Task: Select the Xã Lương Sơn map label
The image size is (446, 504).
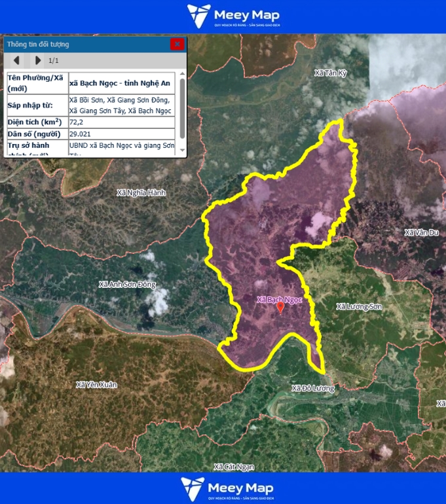Action: point(358,306)
